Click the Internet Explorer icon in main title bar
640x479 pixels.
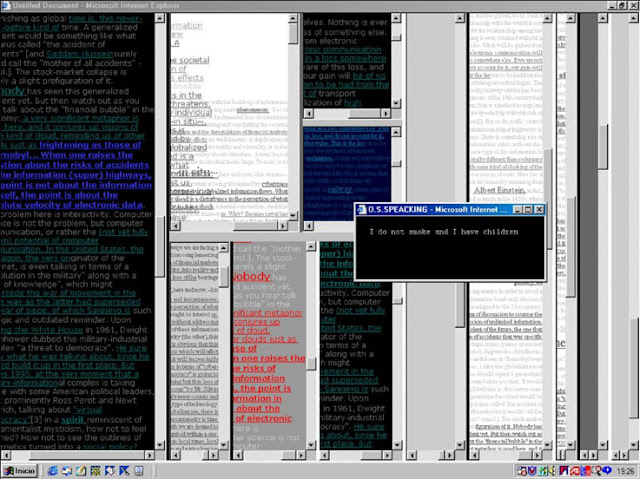(6, 6)
